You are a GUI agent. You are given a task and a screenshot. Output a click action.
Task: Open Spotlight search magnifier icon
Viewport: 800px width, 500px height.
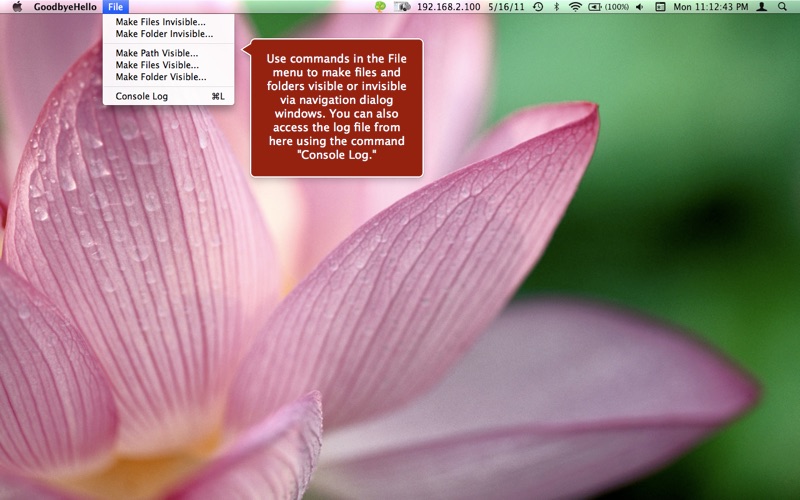pyautogui.click(x=782, y=7)
